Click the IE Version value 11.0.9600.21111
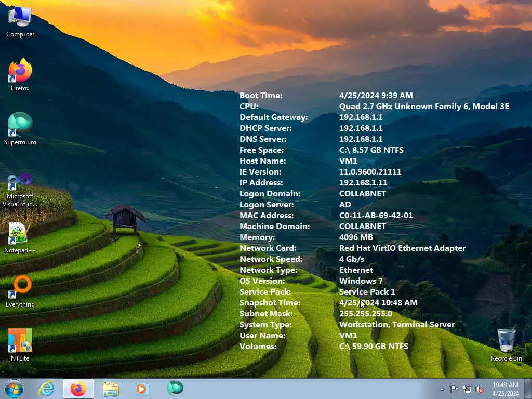Screen dimensions: 532x399 370,171
